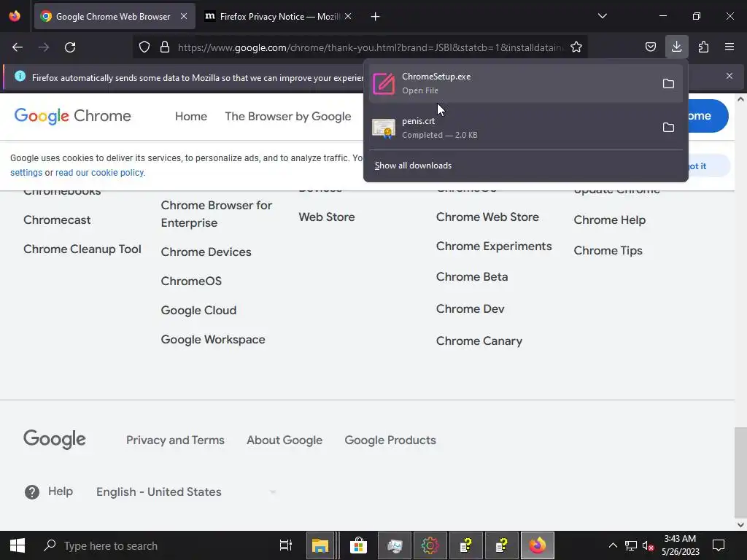Open Chrome Devices footer link
Screen dimensions: 747x560
[206, 252]
